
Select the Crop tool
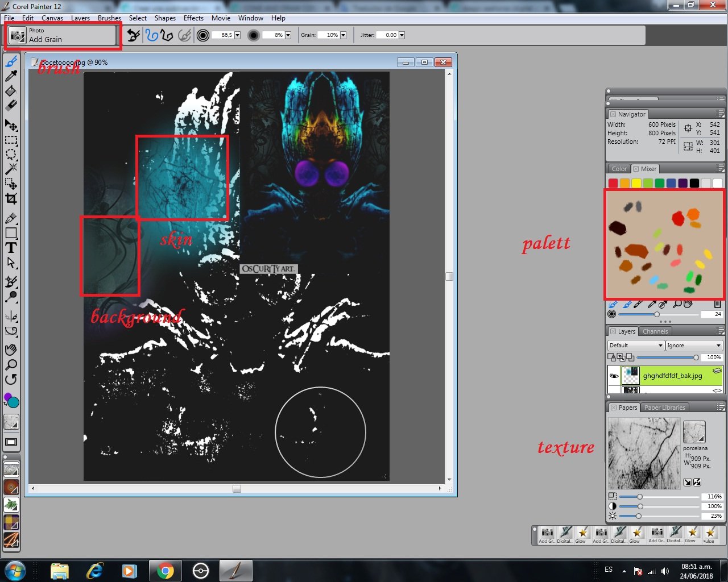tap(11, 198)
